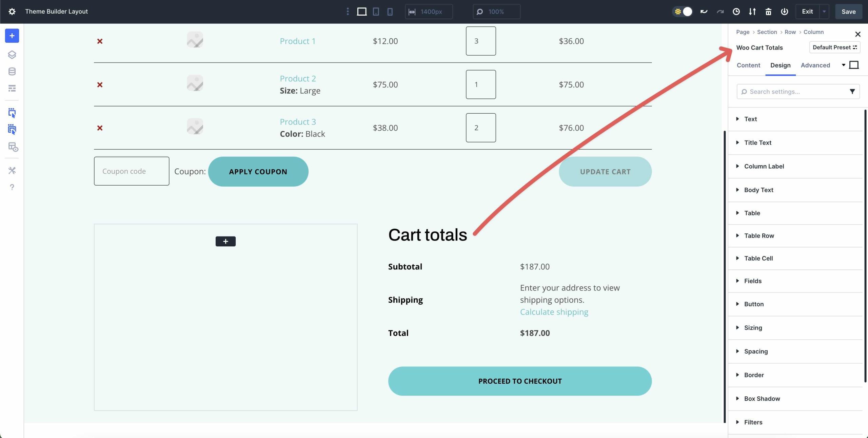Click the blue add module plus icon

pyautogui.click(x=12, y=36)
